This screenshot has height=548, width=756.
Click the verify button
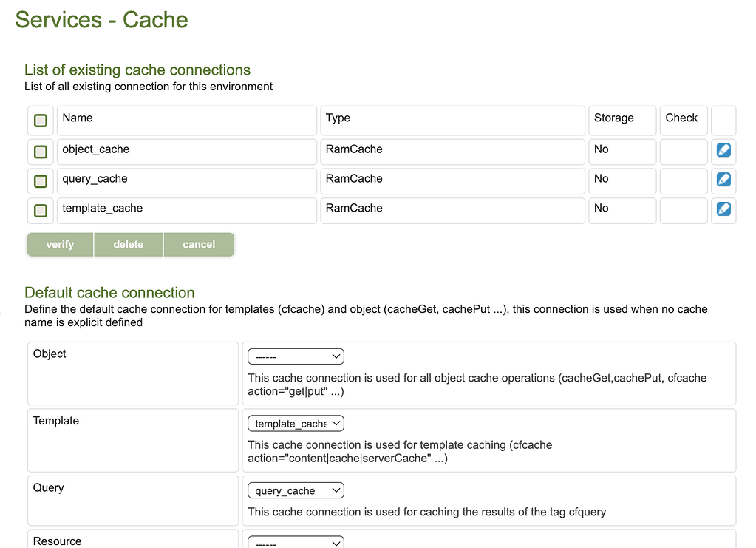pyautogui.click(x=60, y=244)
